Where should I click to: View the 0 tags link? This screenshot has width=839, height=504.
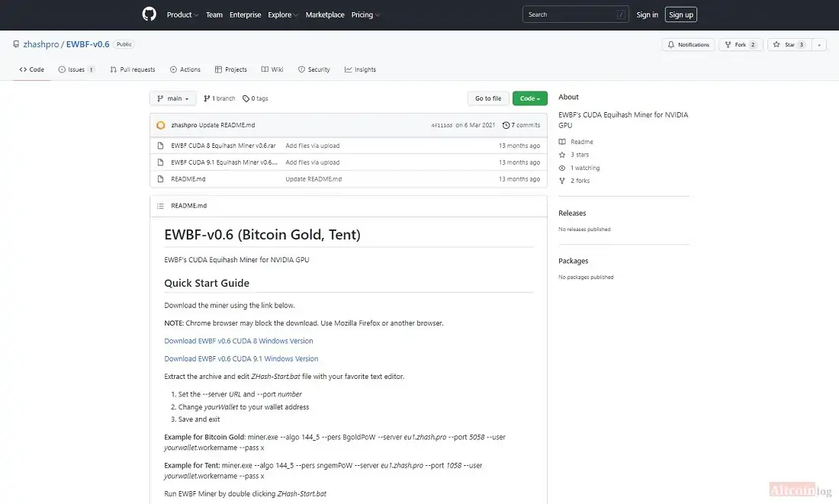tap(256, 98)
